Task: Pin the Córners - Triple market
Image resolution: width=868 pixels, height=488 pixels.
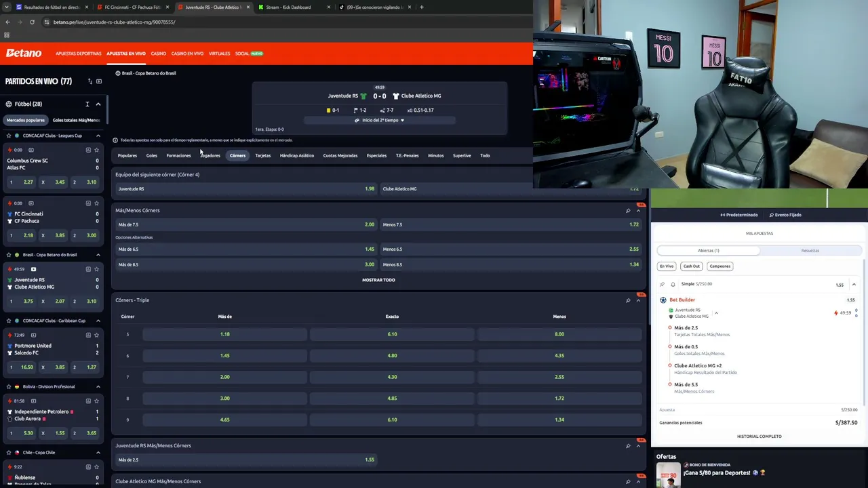Action: click(628, 300)
